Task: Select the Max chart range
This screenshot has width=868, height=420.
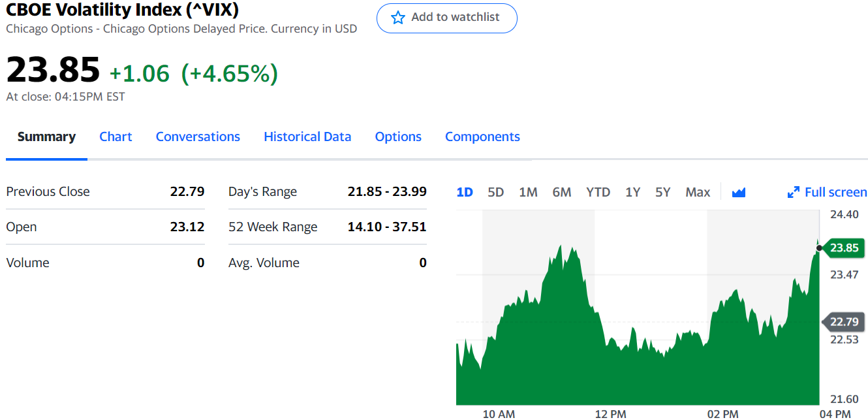Action: [x=698, y=192]
